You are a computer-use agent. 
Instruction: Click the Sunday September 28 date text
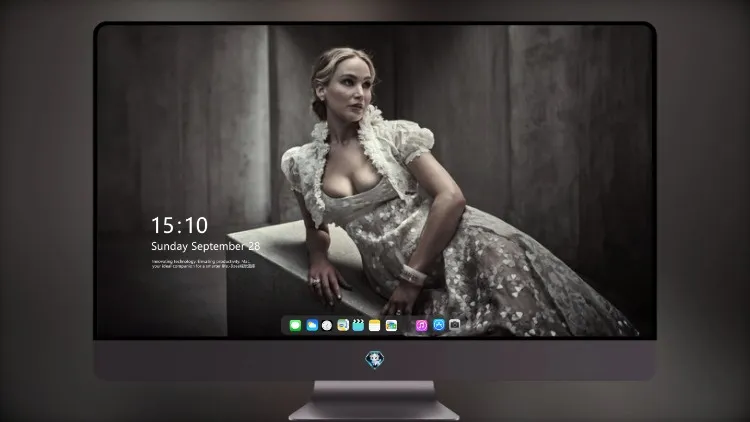coord(206,246)
